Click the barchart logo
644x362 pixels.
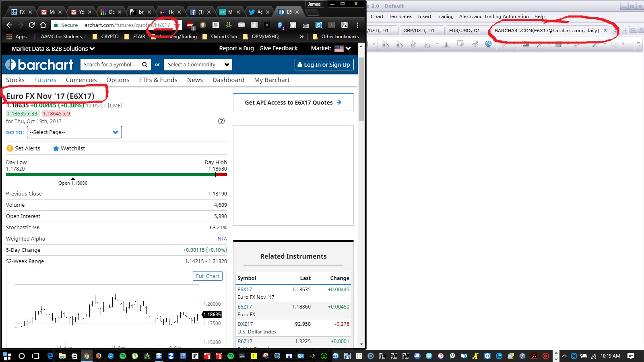pos(39,64)
